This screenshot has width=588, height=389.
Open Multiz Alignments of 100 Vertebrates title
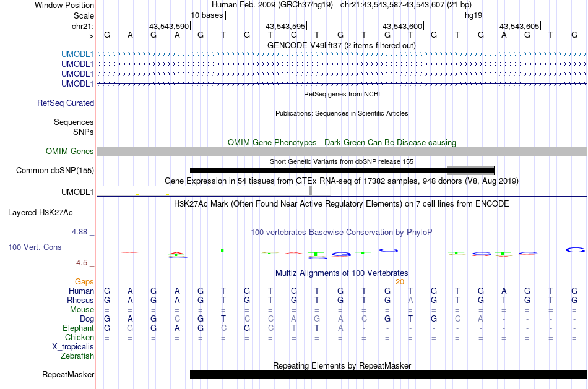click(x=342, y=273)
